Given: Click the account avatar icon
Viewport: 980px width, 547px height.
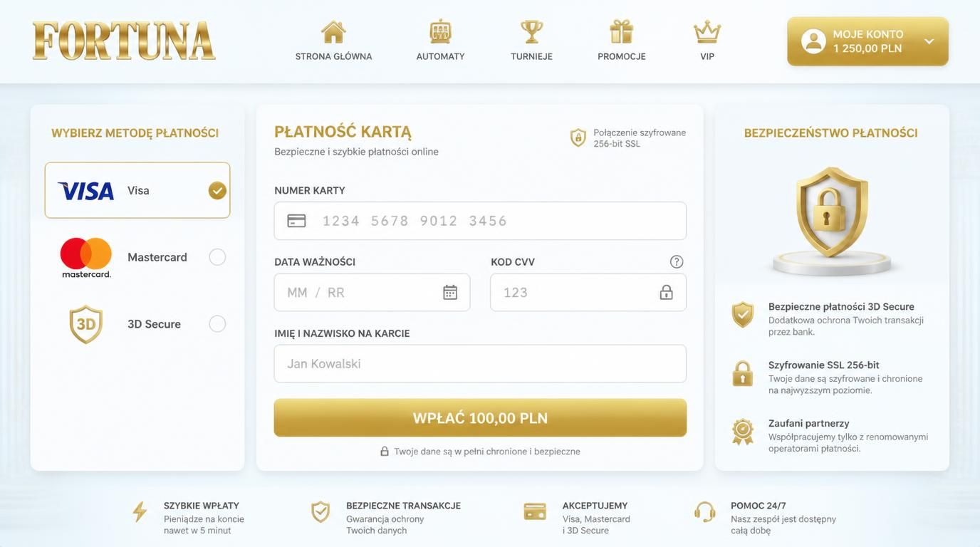Looking at the screenshot, I should [813, 41].
